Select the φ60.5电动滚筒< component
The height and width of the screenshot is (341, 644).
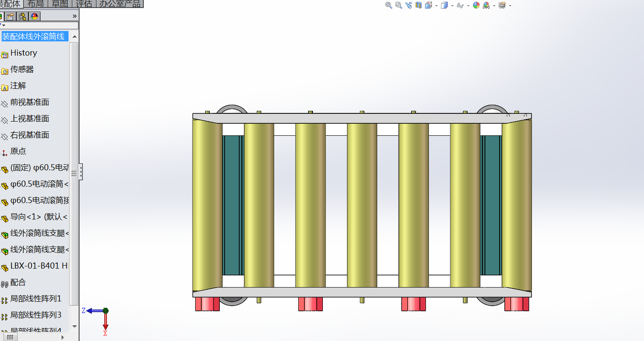pyautogui.click(x=39, y=184)
